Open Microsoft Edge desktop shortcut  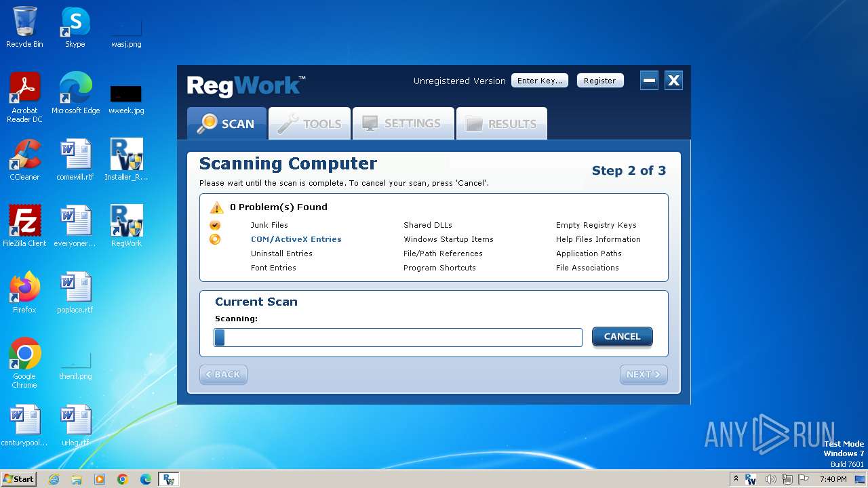tap(75, 94)
